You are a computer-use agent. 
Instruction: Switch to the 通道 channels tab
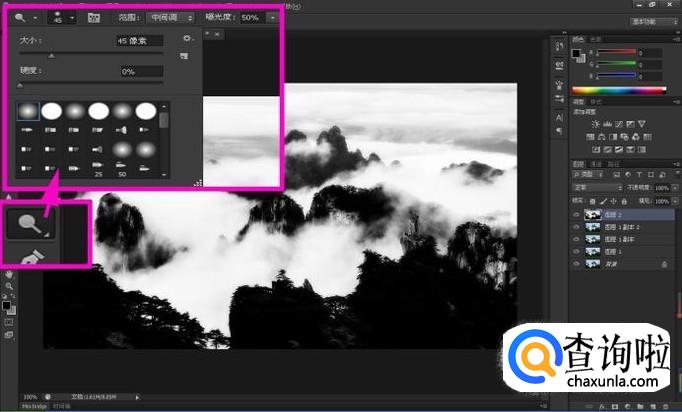pos(596,164)
